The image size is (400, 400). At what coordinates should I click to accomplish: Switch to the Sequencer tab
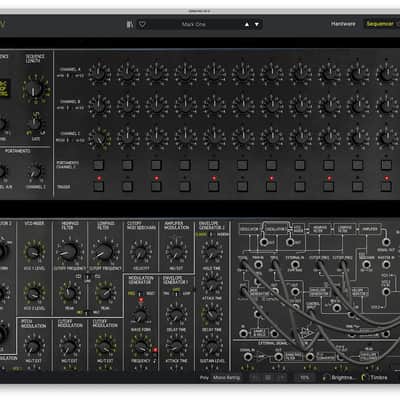[380, 24]
